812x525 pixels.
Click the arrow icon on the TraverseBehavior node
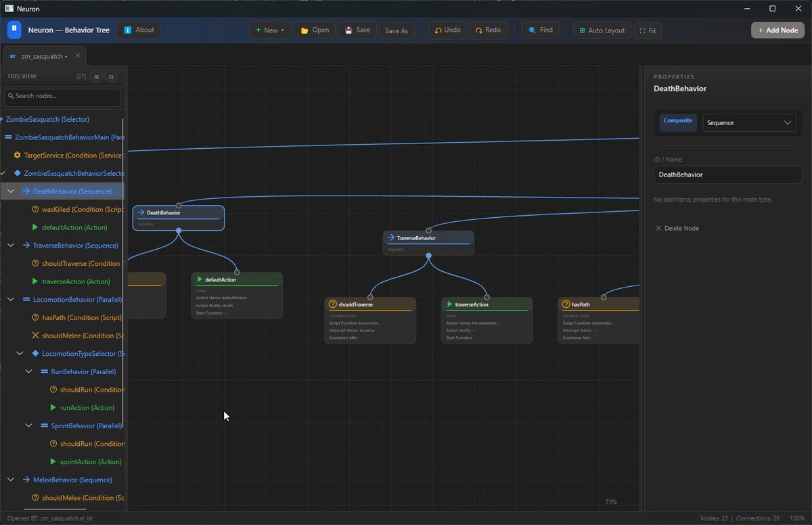click(391, 238)
